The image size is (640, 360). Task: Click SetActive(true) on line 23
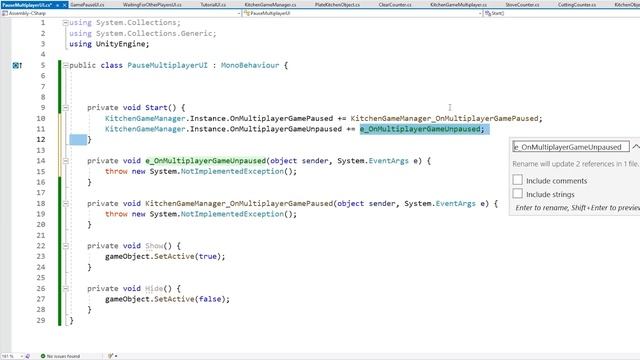coord(187,256)
